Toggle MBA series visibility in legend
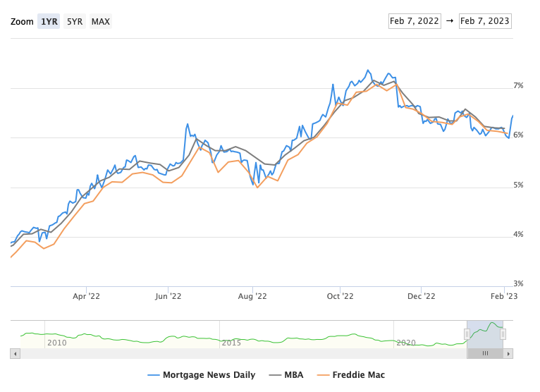Viewport: 540px width, 392px height. pos(293,375)
